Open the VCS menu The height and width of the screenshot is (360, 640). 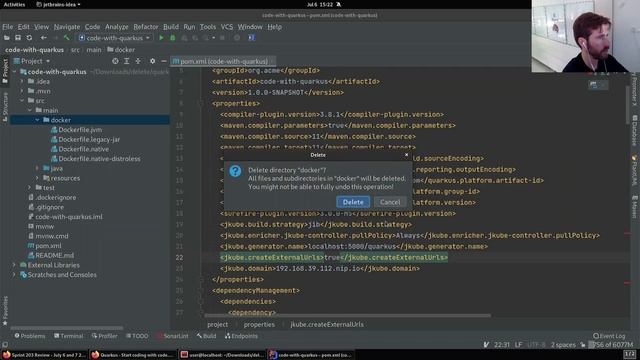pyautogui.click(x=227, y=27)
